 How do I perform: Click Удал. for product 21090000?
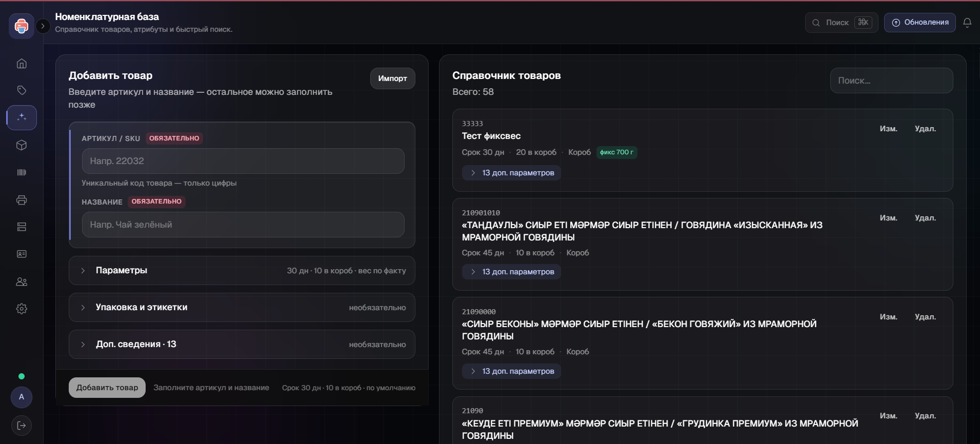click(x=925, y=317)
